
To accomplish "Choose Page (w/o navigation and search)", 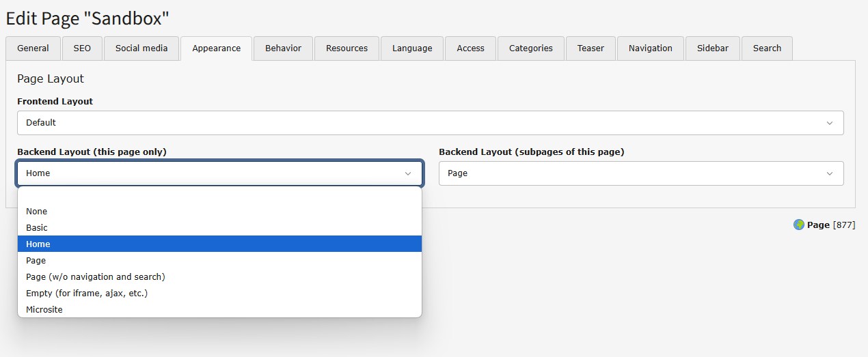I will click(219, 277).
